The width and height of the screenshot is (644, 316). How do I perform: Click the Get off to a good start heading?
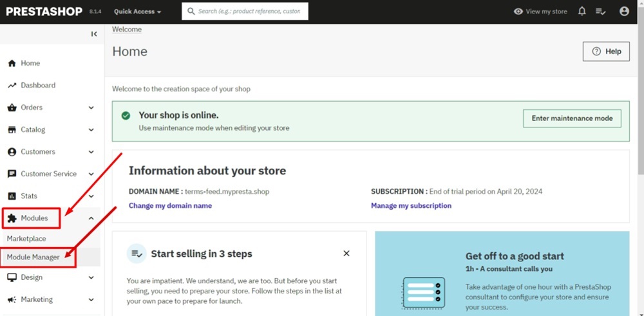pyautogui.click(x=515, y=257)
